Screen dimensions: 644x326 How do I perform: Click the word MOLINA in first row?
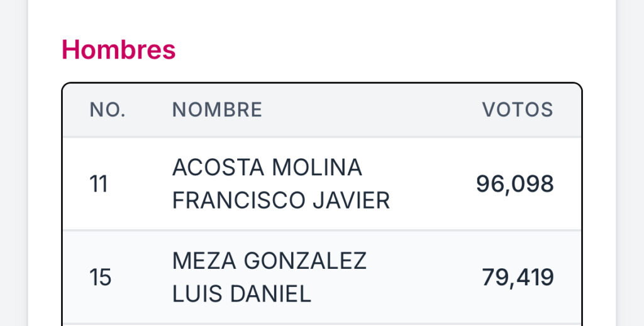pyautogui.click(x=317, y=167)
